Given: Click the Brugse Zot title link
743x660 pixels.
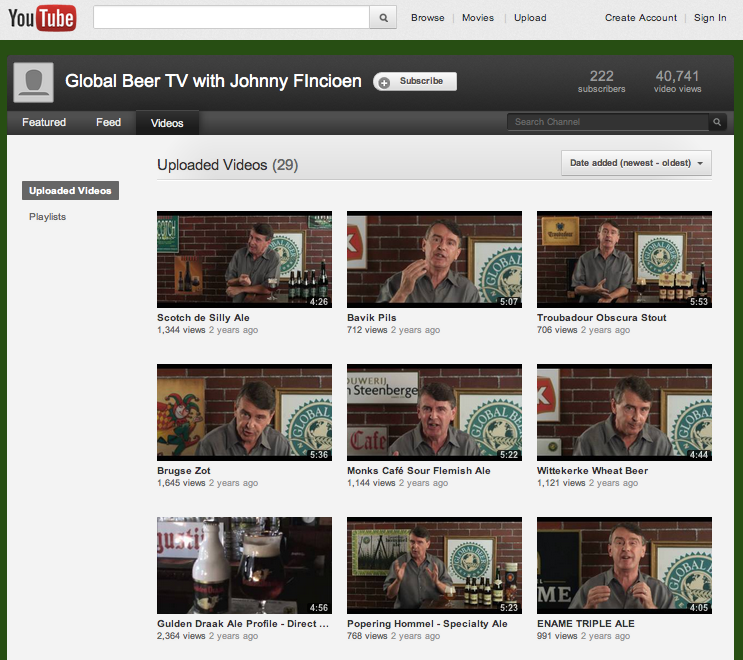Looking at the screenshot, I should coord(183,470).
